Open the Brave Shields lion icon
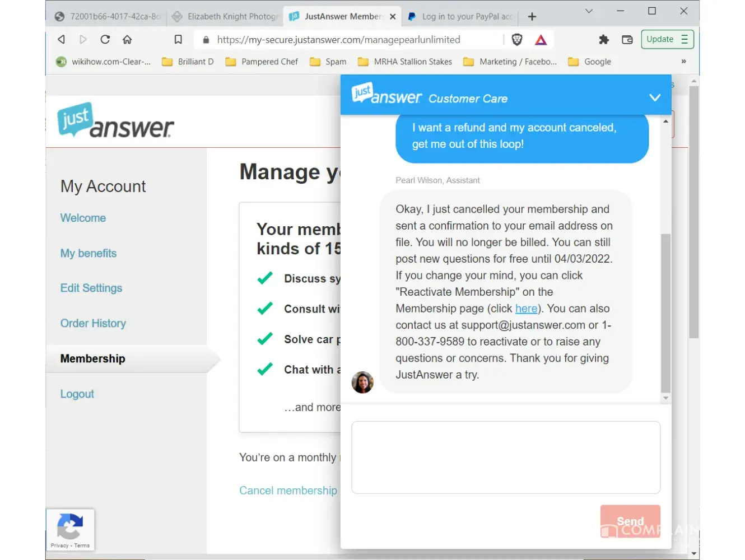 point(517,39)
